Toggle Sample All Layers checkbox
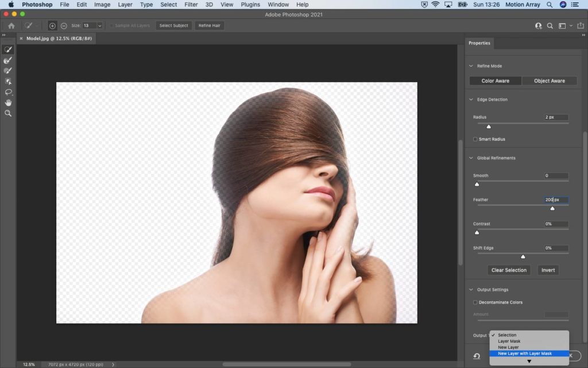588x368 pixels. click(112, 25)
